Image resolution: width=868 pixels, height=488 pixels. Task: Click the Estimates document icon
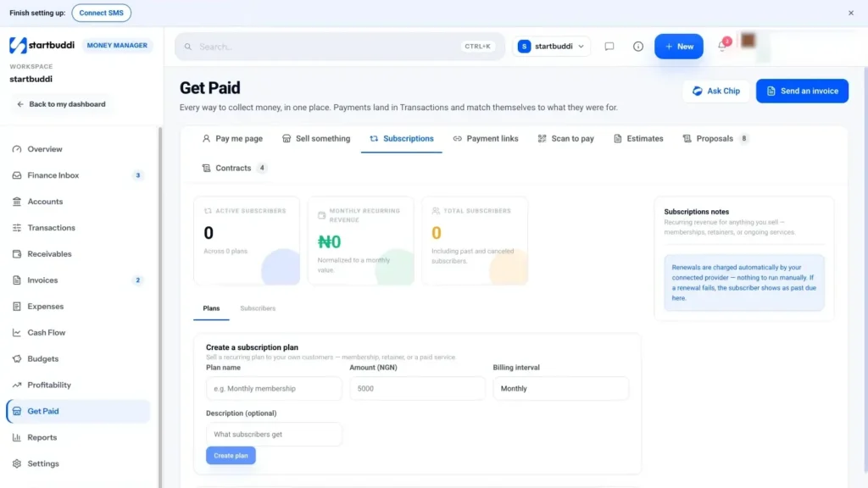[x=617, y=138]
